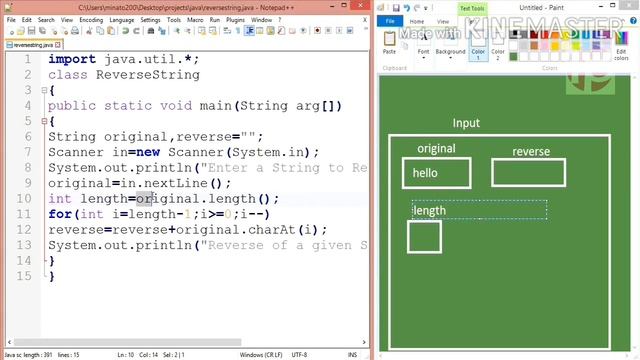Click the green Undo arrow in Notepad++

tap(125, 31)
